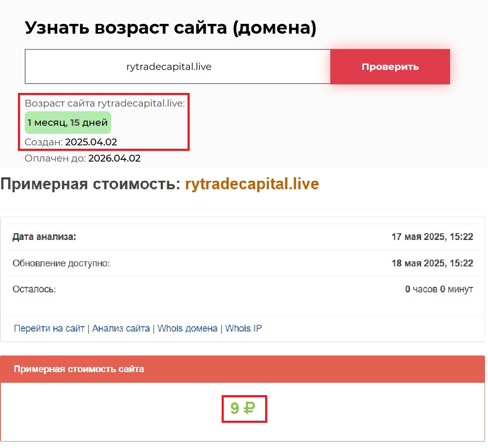488x448 pixels.
Task: Click the update date "18 мая 2025, 15:22"
Action: coord(432,263)
